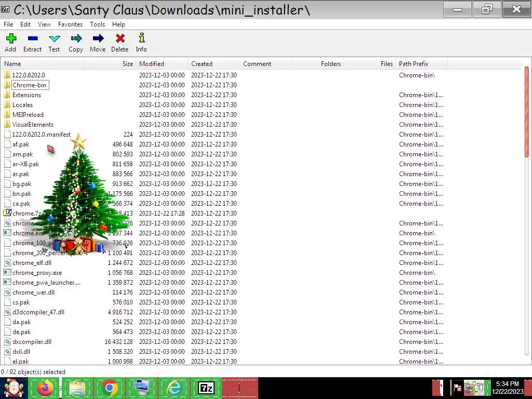Select the da.pak file name
The image size is (532, 399).
click(x=21, y=322)
